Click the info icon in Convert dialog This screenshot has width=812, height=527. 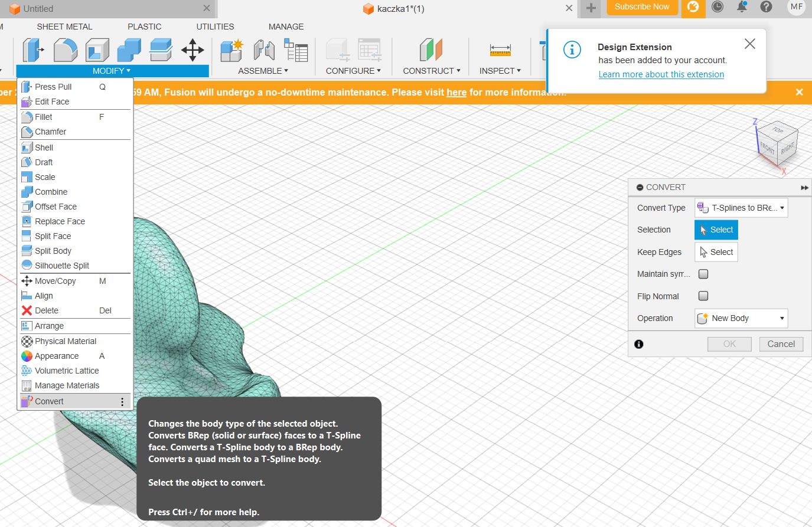point(638,344)
